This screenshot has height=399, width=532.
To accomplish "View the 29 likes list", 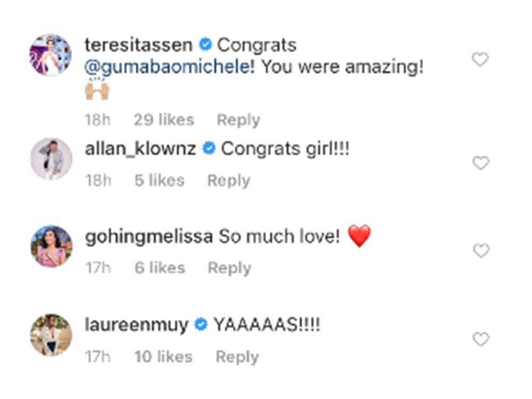I will (x=163, y=120).
